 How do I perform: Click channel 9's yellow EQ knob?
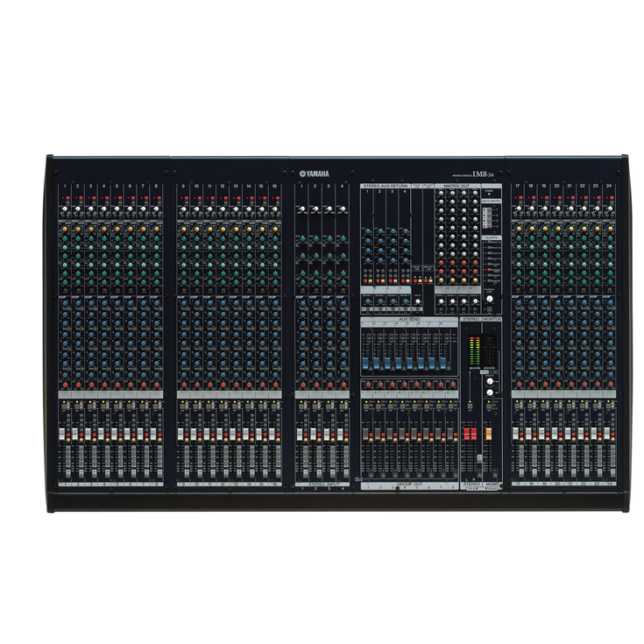click(183, 230)
